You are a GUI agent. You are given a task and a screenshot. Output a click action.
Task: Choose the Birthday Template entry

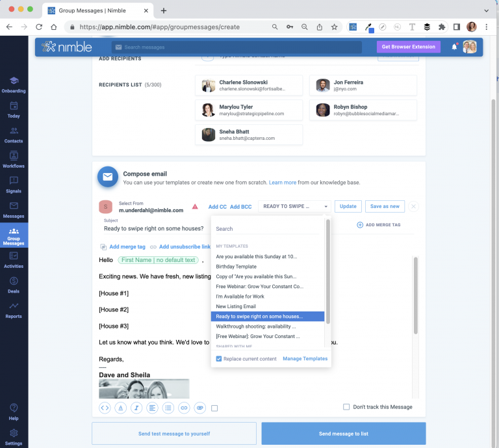pyautogui.click(x=236, y=267)
